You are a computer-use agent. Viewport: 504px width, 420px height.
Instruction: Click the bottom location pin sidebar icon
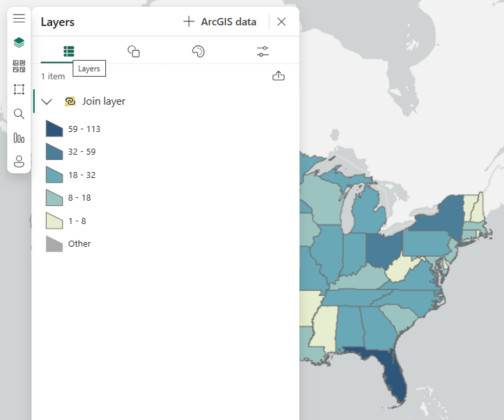tap(19, 161)
